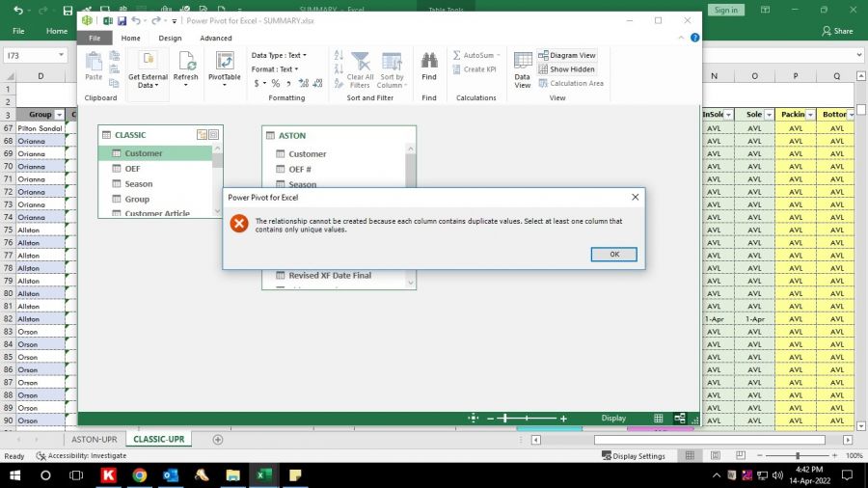Screen dimensions: 868x488
Task: Click the increase decimal places icon
Action: 304,83
